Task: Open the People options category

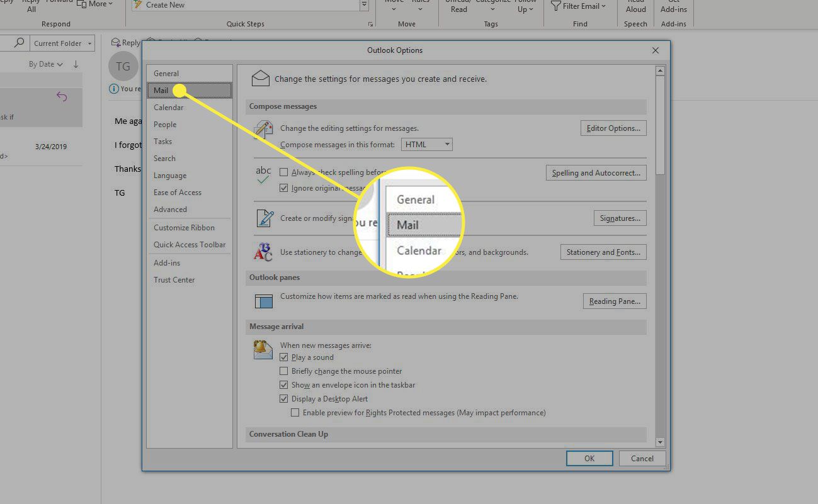Action: 189,125
